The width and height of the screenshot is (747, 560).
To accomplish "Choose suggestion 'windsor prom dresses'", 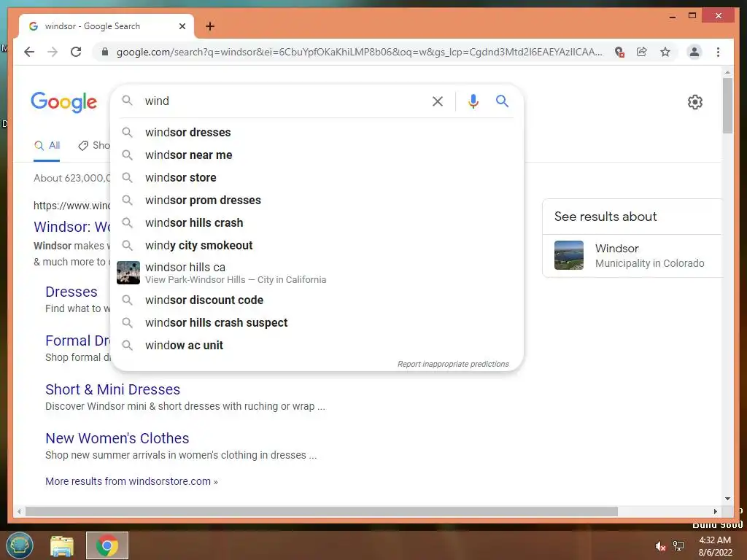I will 317,200.
